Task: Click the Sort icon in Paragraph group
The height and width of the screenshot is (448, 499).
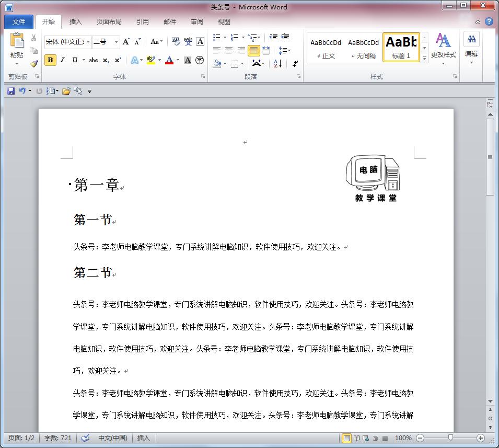Action: (278, 63)
